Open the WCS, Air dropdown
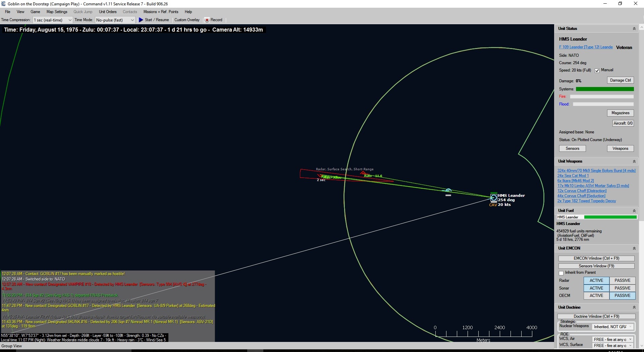Image resolution: width=644 pixels, height=352 pixels. pyautogui.click(x=613, y=340)
